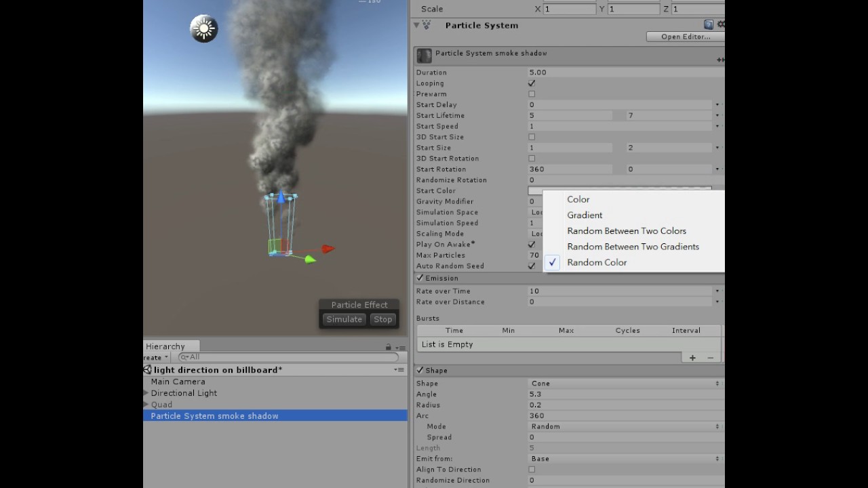Open the Particle System settings gear icon
Screen dimensions: 868x488
tap(720, 24)
